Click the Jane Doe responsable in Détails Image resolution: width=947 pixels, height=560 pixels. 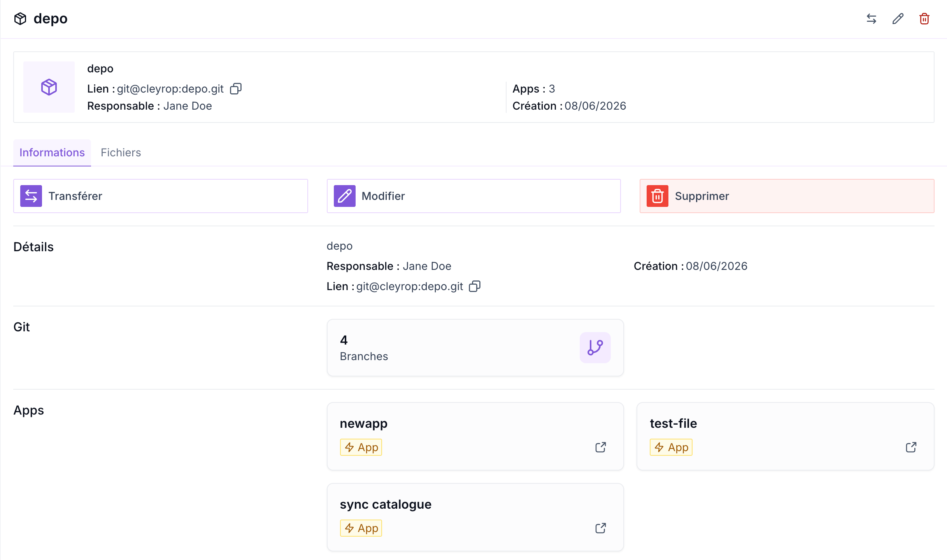pos(427,266)
